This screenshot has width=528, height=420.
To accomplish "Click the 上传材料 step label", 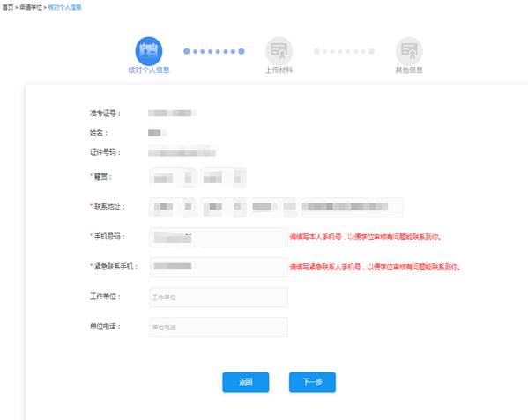I will (x=279, y=70).
